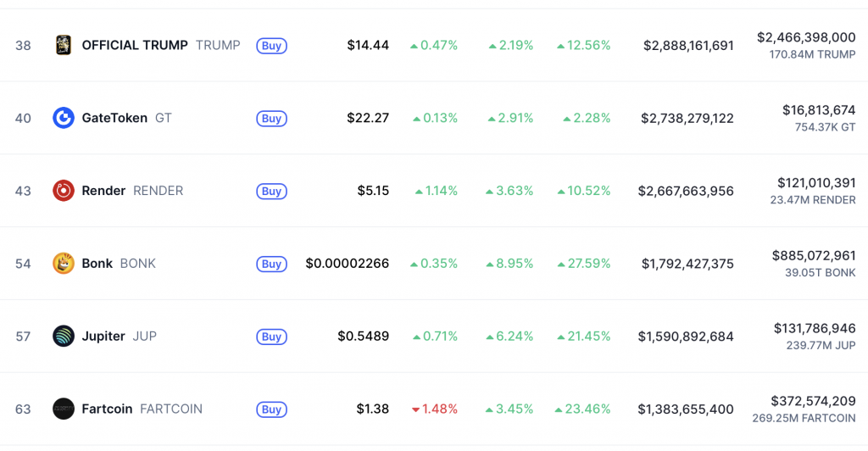Click the Render red logo icon
Image resolution: width=868 pixels, height=451 pixels.
(63, 191)
